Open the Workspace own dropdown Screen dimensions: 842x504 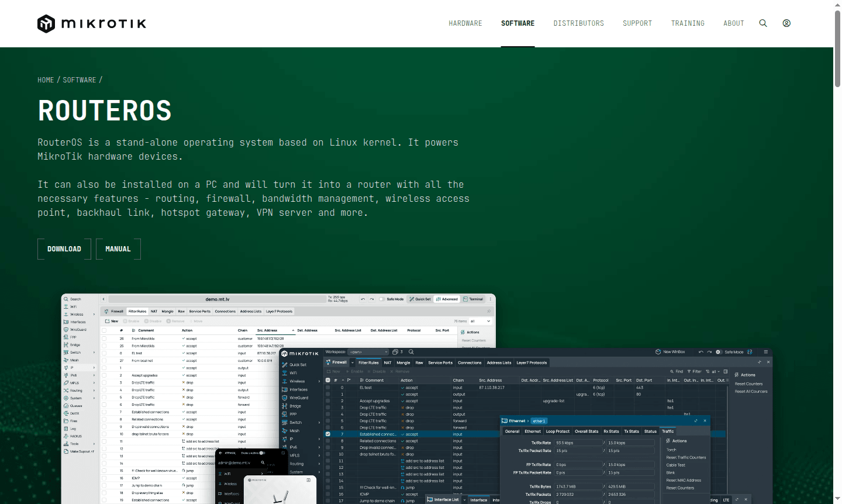click(x=368, y=352)
